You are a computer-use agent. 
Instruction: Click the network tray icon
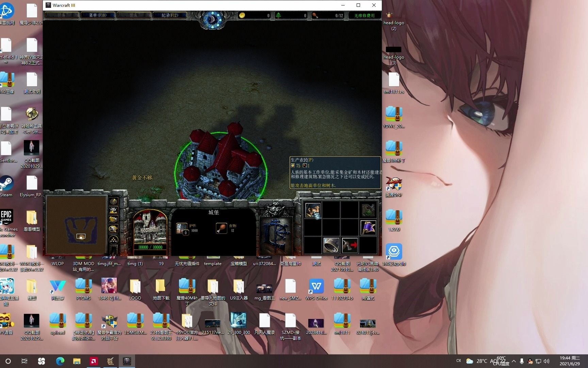click(x=538, y=361)
